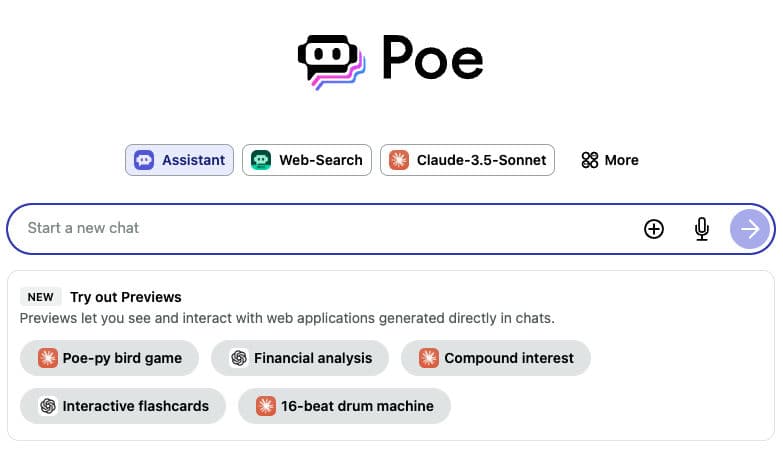Open the 16-beat drum machine preview
The image size is (783, 451).
pyautogui.click(x=344, y=406)
